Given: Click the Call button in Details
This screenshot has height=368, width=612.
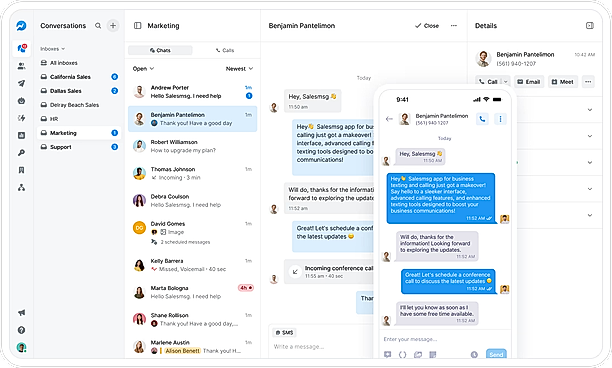Looking at the screenshot, I should (488, 82).
